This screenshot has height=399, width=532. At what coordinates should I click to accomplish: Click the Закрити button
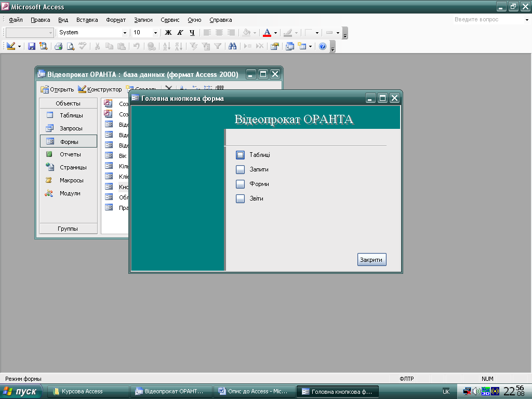[371, 260]
